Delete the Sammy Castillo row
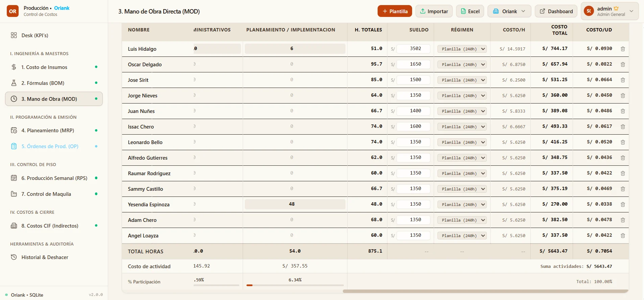Screen dimensions: 644x300 coord(623,189)
